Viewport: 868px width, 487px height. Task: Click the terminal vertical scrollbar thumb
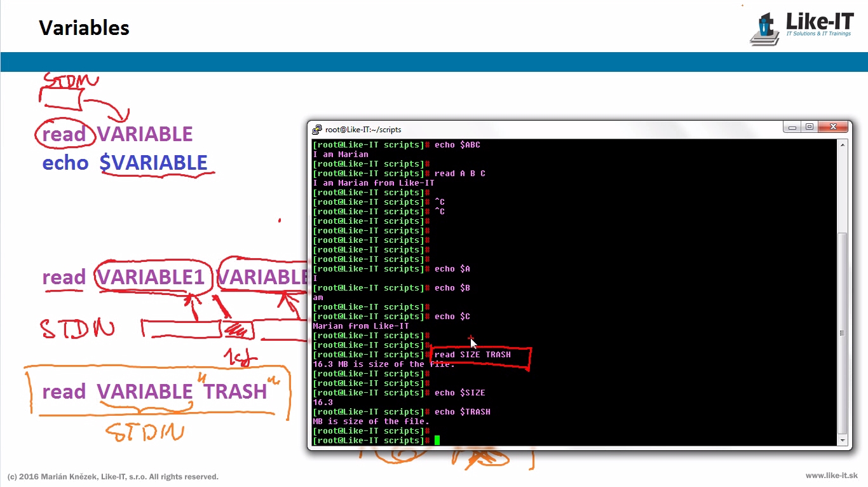[x=843, y=334]
